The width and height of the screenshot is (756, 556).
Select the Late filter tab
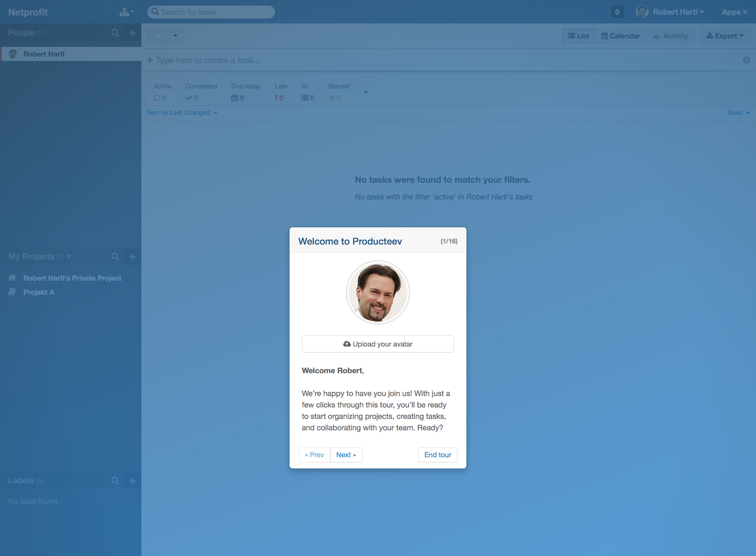pyautogui.click(x=281, y=92)
